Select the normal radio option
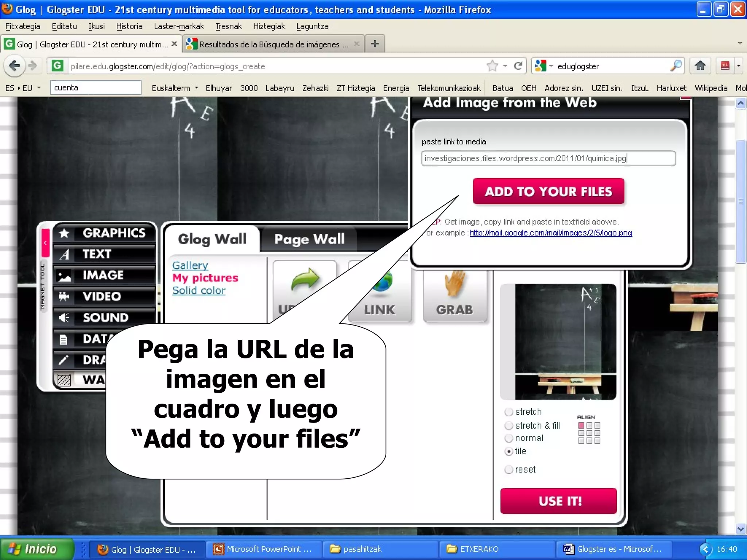 tap(508, 438)
